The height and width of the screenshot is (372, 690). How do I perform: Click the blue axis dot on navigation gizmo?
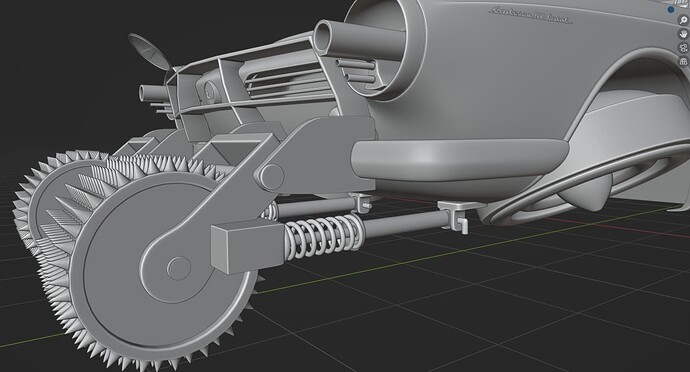[671, 10]
